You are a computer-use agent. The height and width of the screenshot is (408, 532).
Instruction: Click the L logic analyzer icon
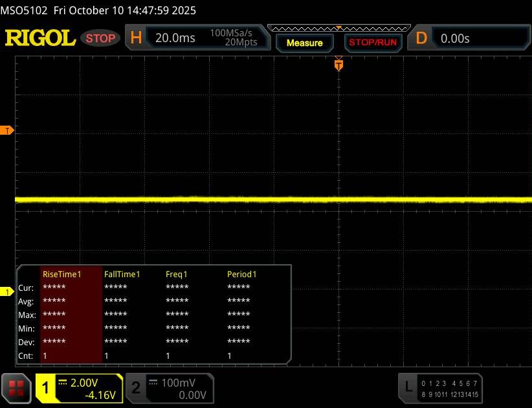408,387
